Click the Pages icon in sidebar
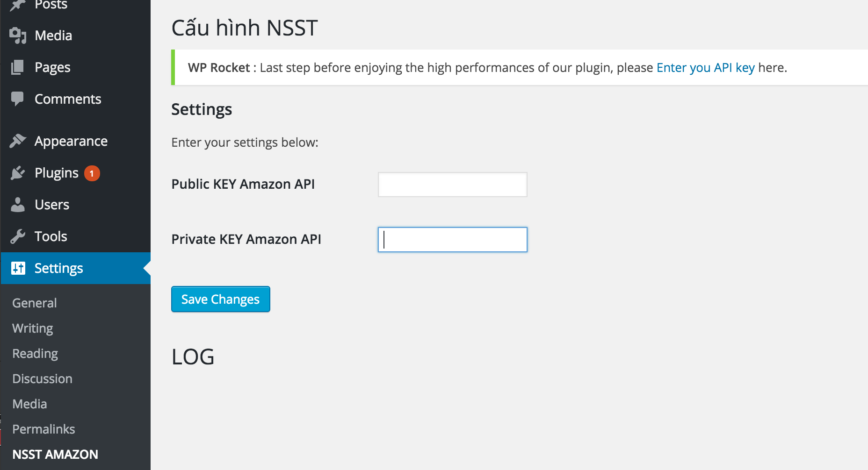The image size is (868, 470). click(18, 67)
